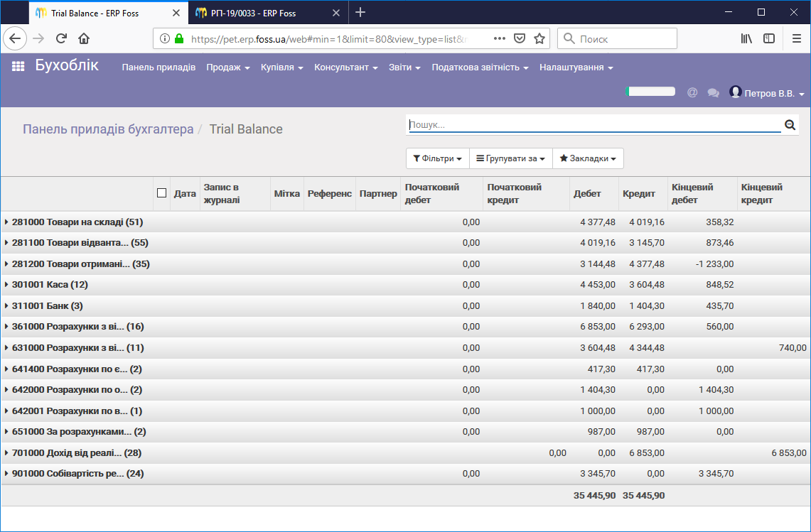The height and width of the screenshot is (532, 811).
Task: Click debit value 4 377,48 in row 281000
Action: click(598, 222)
